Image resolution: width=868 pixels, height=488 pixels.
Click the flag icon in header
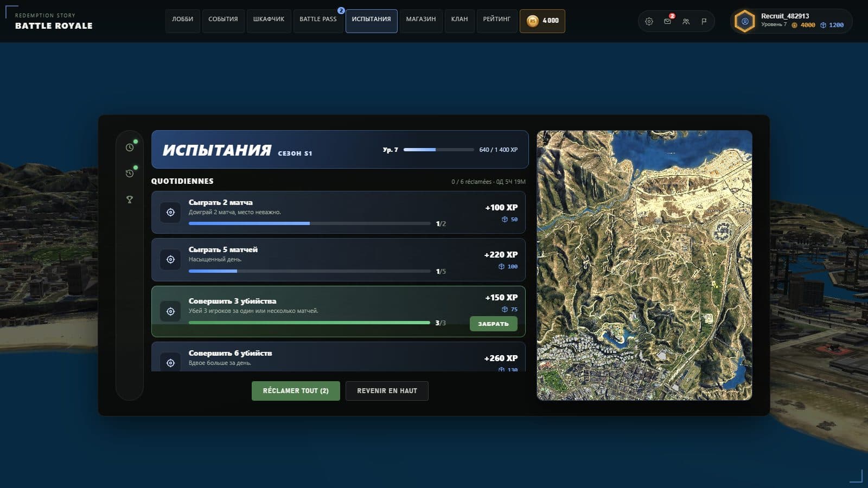coord(704,21)
